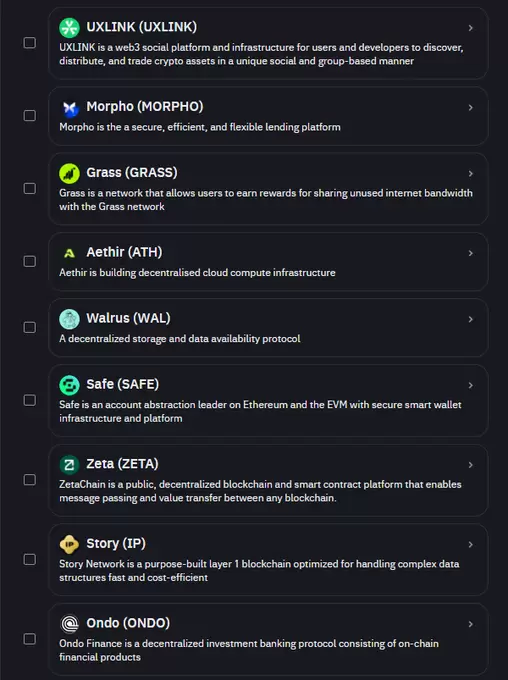Click the Walrus token icon

pos(69,319)
